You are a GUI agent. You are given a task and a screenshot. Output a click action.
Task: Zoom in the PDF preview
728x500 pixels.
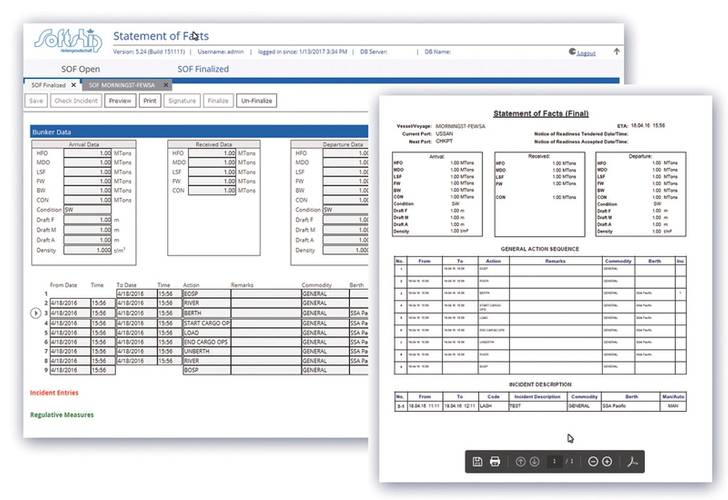point(607,461)
